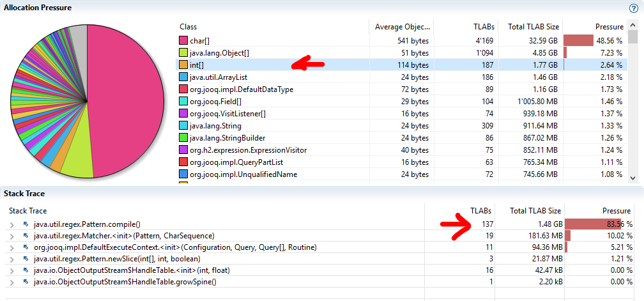Click the method icon beside HandleTable.growSpine()

26,282
